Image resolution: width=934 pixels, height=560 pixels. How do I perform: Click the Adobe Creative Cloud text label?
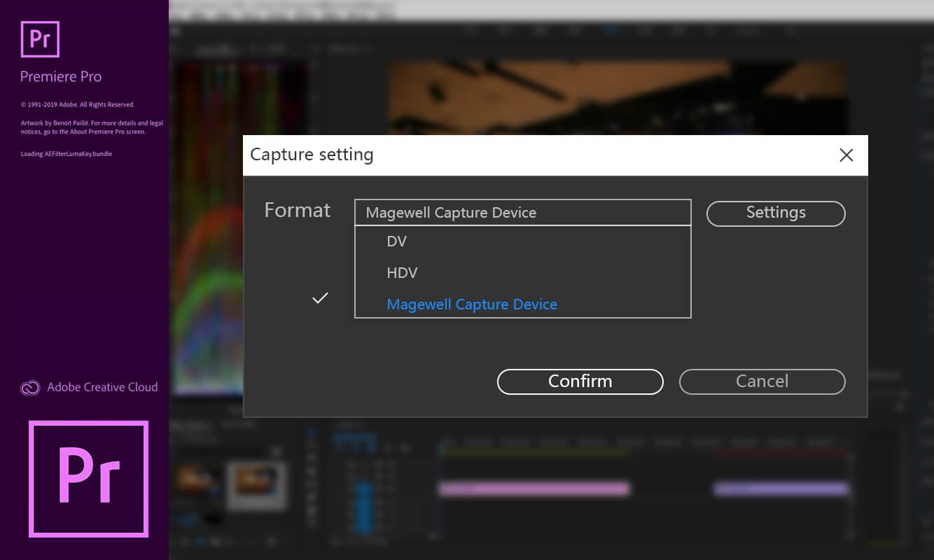click(102, 387)
